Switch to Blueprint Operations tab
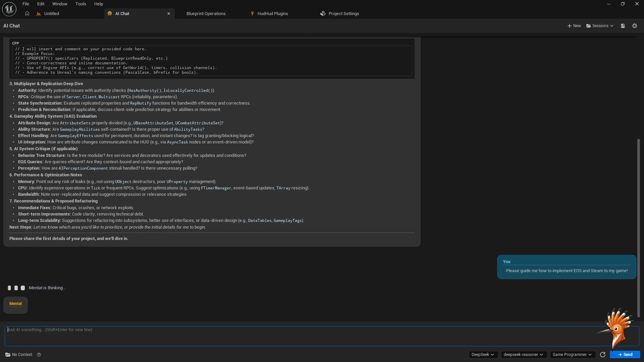 206,14
